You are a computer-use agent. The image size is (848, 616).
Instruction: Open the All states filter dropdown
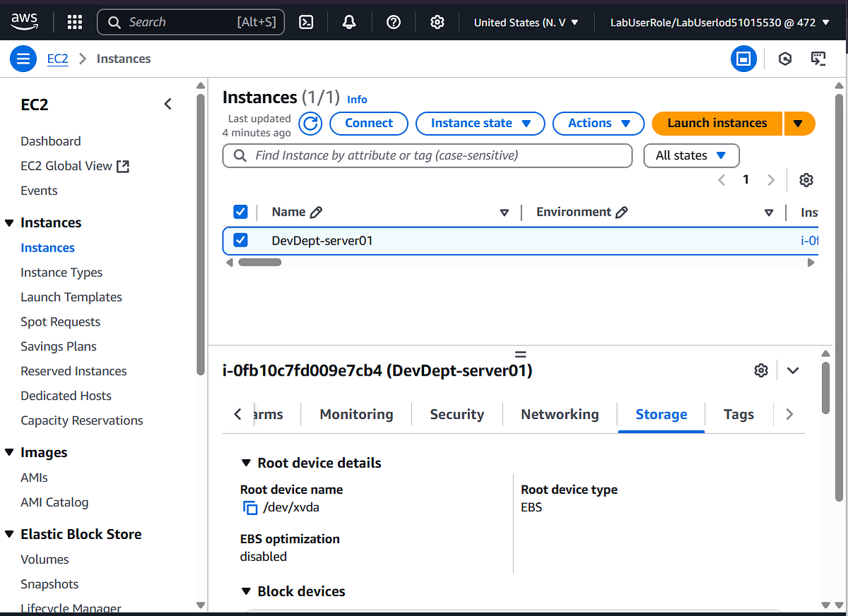click(x=691, y=155)
